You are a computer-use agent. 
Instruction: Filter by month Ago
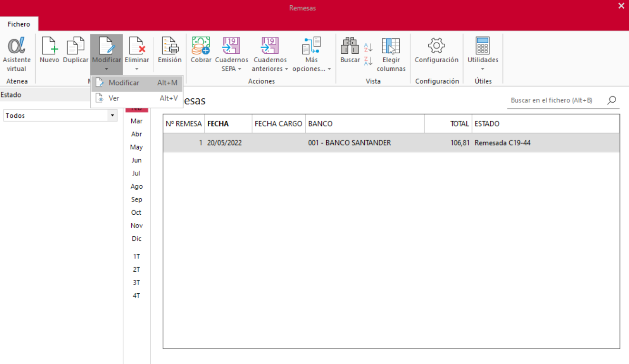click(136, 186)
